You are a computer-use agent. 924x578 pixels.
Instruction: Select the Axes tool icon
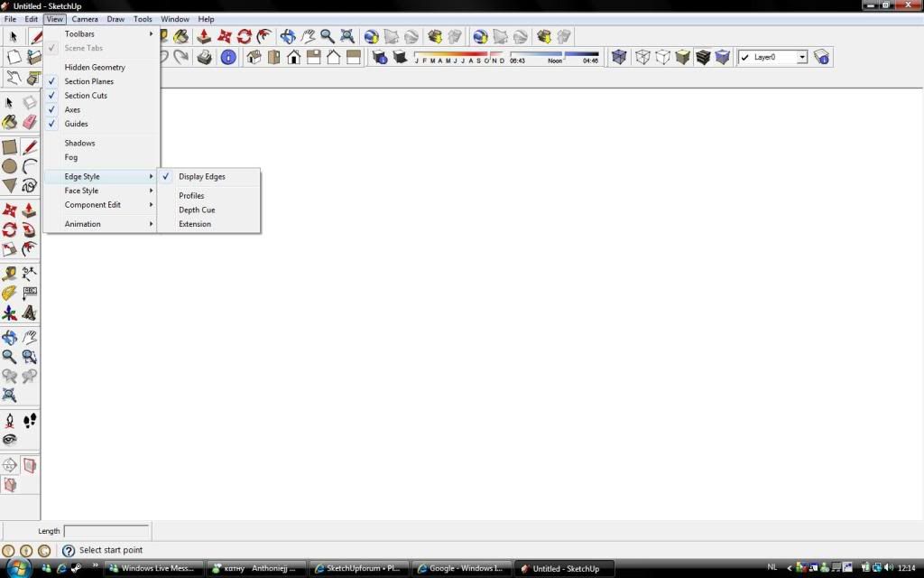(9, 312)
